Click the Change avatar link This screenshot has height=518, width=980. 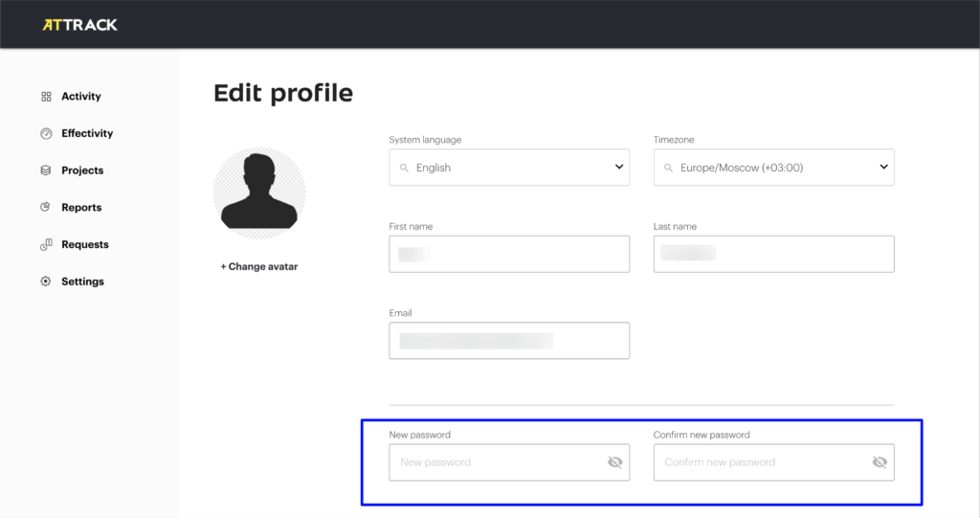click(x=258, y=266)
